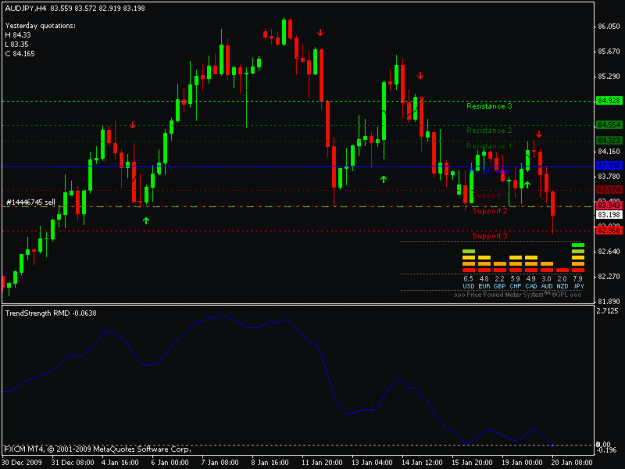The image size is (625, 469).
Task: Click the 83.343 order price tag
Action: 609,205
